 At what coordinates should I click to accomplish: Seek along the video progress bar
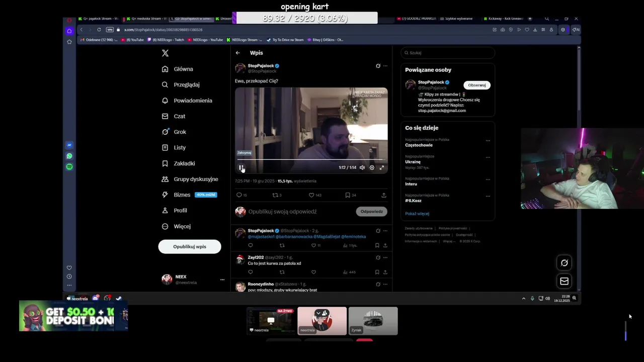[x=311, y=159]
